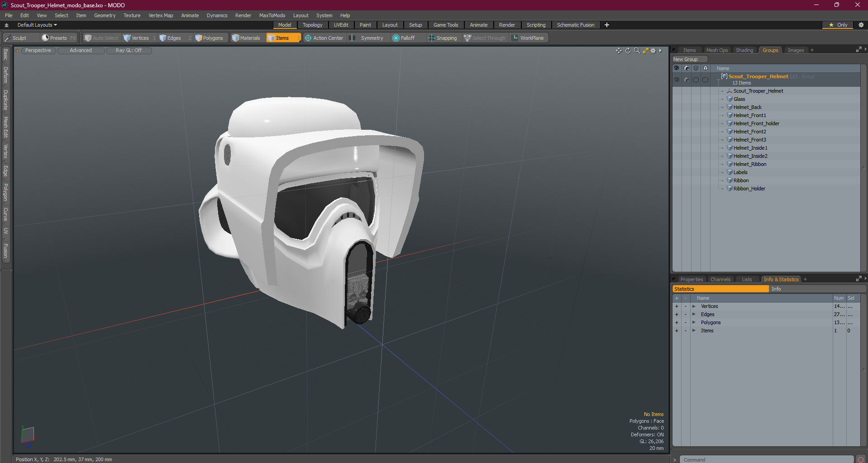Expand the Edges statistics row
This screenshot has width=868, height=463.
694,315
